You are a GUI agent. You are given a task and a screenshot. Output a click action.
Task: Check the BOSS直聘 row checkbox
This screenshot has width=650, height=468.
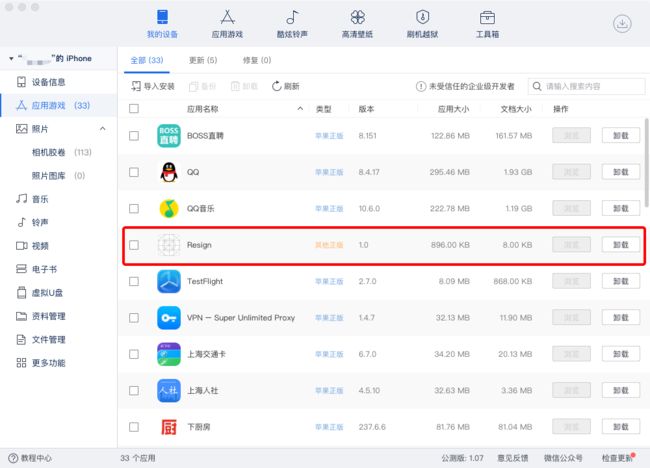coord(134,136)
